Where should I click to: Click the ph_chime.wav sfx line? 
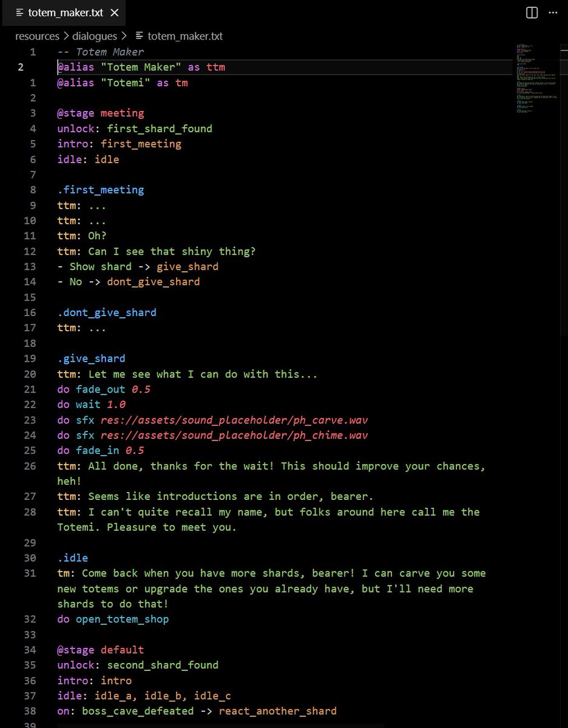point(213,436)
